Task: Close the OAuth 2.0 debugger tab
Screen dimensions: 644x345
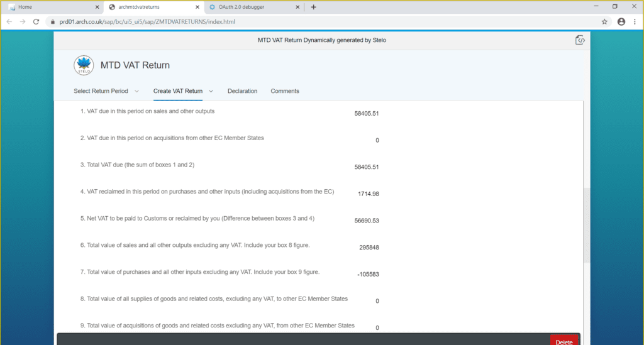Action: point(297,7)
